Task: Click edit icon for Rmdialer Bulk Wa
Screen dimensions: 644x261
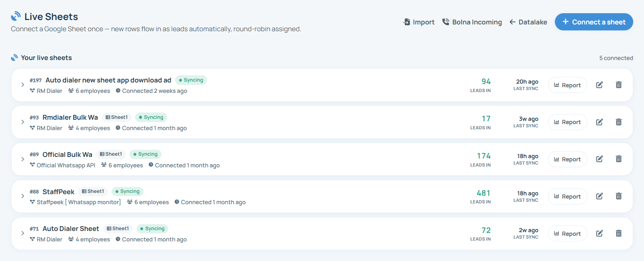Action: point(599,122)
